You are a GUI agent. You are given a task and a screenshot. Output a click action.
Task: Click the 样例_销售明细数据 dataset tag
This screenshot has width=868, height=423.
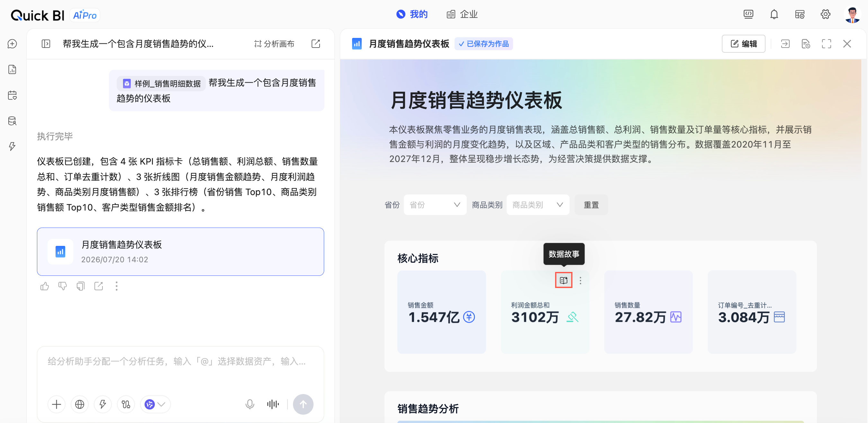[161, 83]
